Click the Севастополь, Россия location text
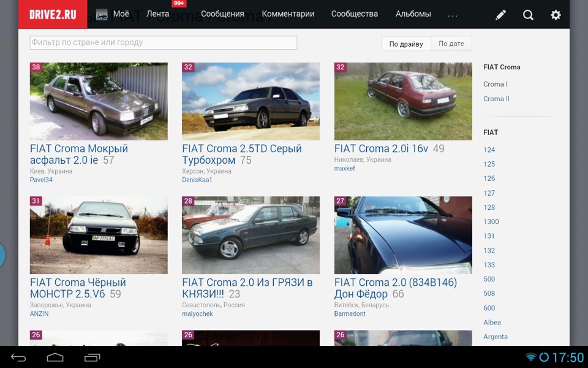 point(213,305)
